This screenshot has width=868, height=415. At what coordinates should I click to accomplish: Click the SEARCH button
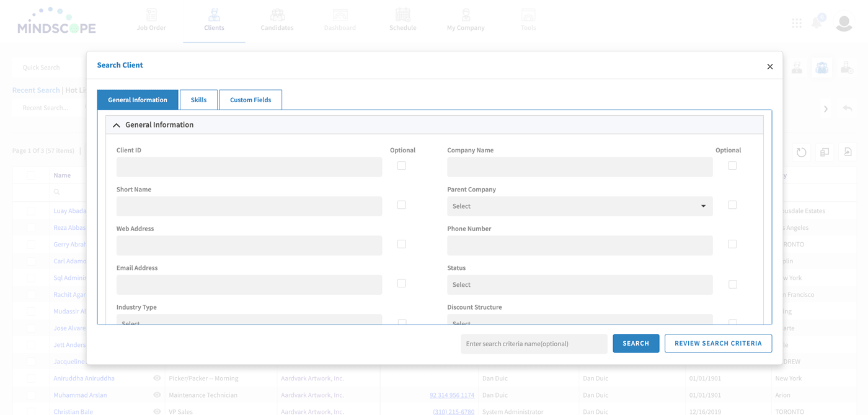click(x=635, y=343)
